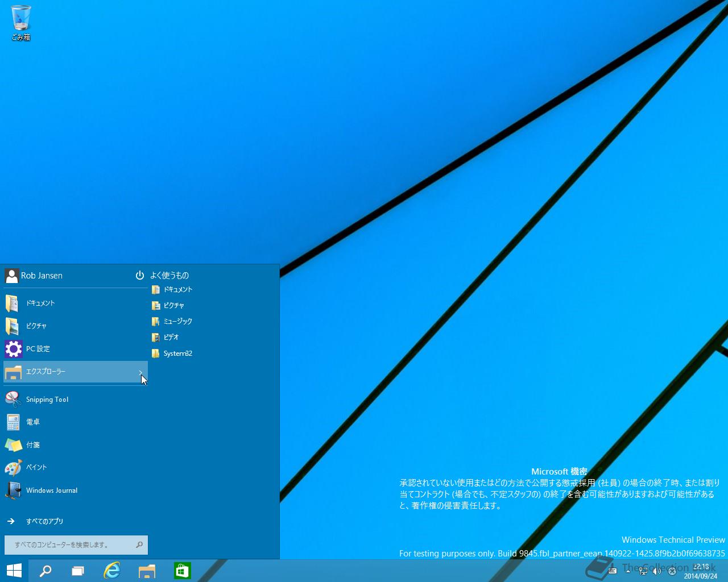
Task: Launch Internet Explorer from taskbar
Action: (x=112, y=571)
